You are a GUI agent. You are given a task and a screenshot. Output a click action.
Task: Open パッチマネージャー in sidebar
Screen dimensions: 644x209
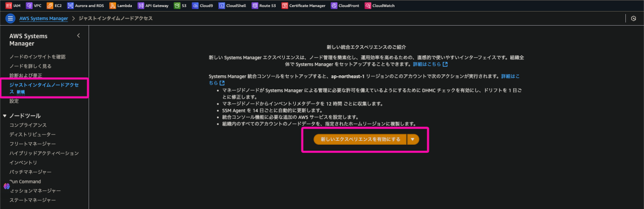point(30,172)
